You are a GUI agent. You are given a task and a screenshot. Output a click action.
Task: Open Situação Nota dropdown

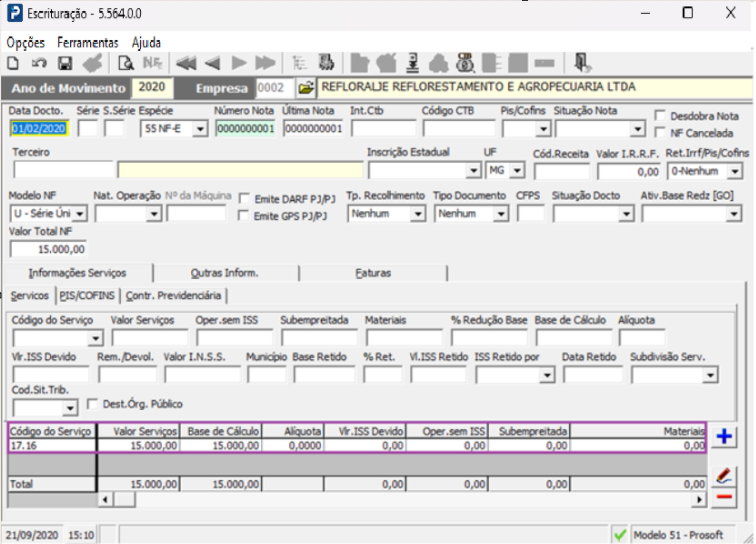(638, 129)
